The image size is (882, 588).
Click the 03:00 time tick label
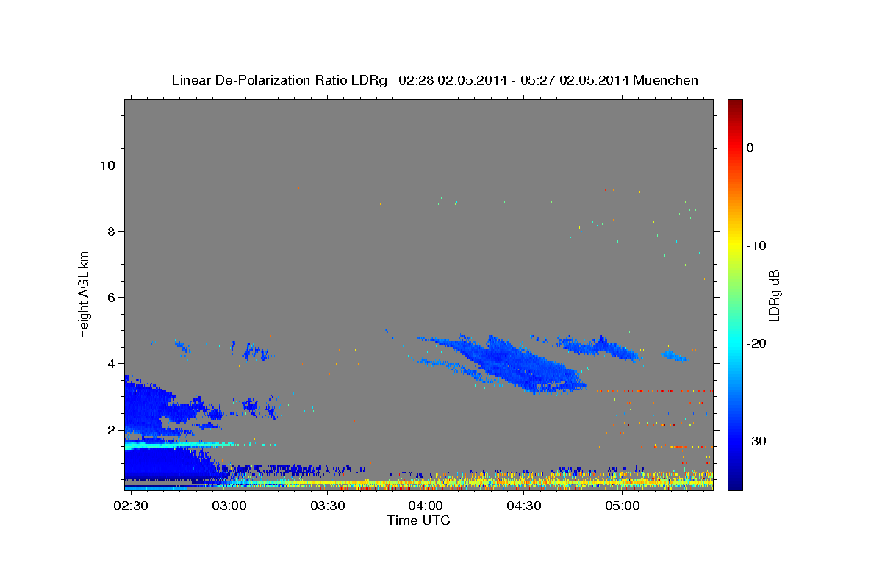click(229, 507)
